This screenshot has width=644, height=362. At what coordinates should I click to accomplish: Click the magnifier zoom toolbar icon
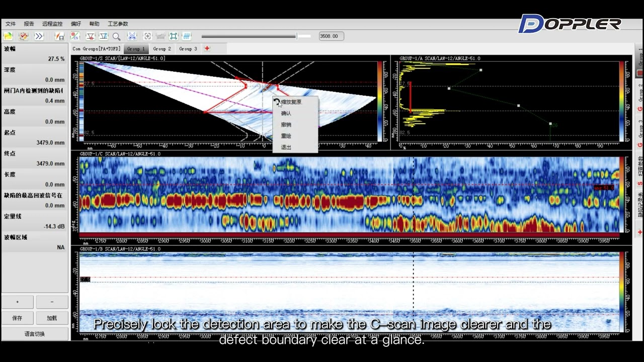click(x=117, y=36)
